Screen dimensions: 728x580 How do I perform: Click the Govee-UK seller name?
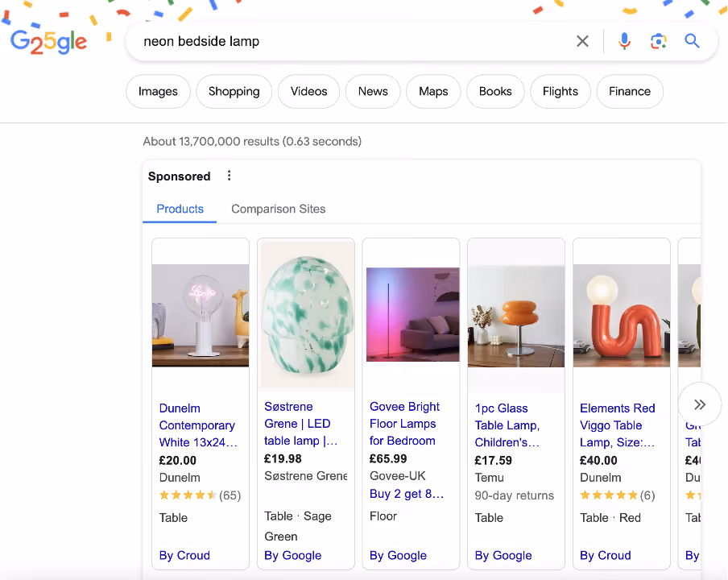398,476
